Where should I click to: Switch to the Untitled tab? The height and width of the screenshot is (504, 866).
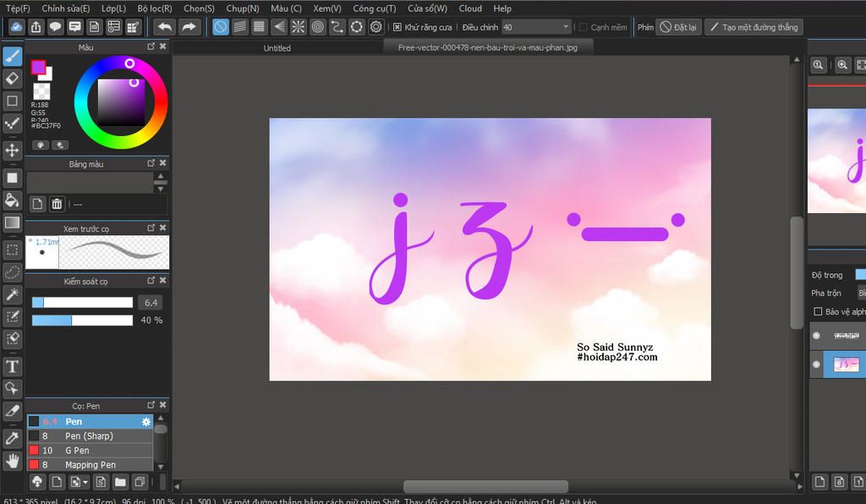pos(277,48)
